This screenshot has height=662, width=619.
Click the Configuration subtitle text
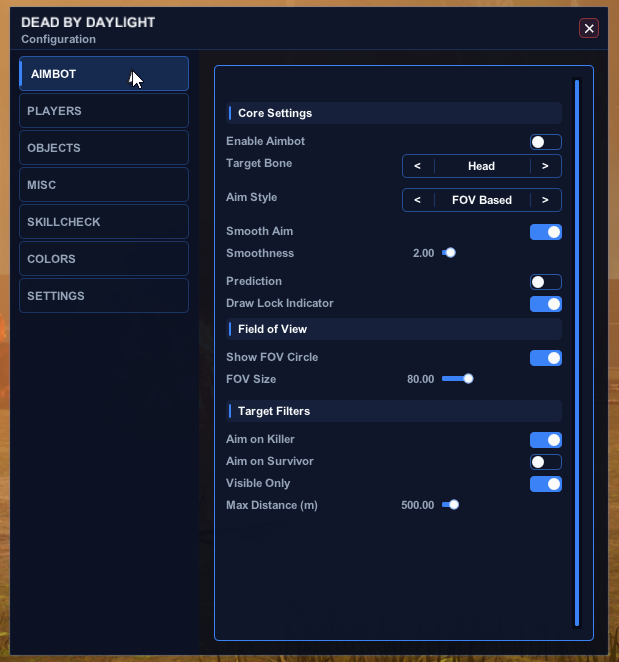[x=58, y=39]
